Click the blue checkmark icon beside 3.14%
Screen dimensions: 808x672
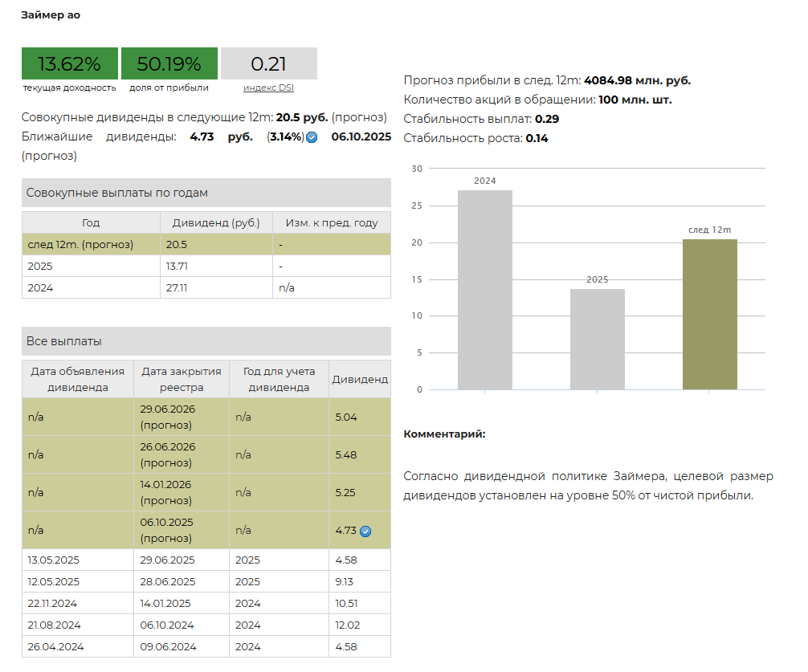[312, 137]
